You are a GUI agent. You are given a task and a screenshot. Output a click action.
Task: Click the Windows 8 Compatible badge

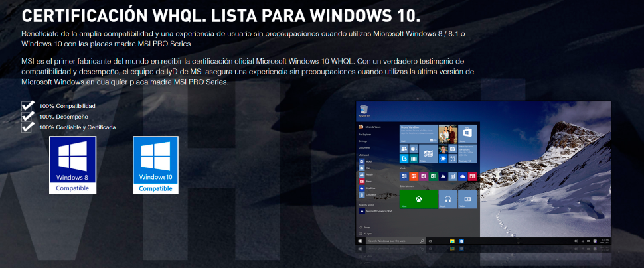pos(72,165)
